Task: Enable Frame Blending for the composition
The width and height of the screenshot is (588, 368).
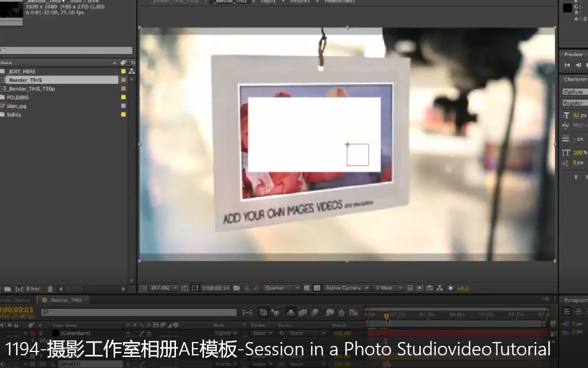Action: pos(303,312)
